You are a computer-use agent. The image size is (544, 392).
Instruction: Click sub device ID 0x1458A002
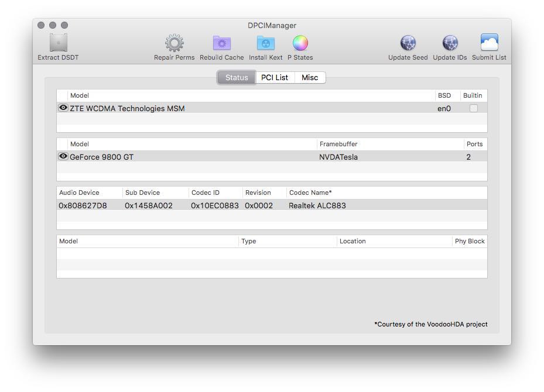click(149, 205)
